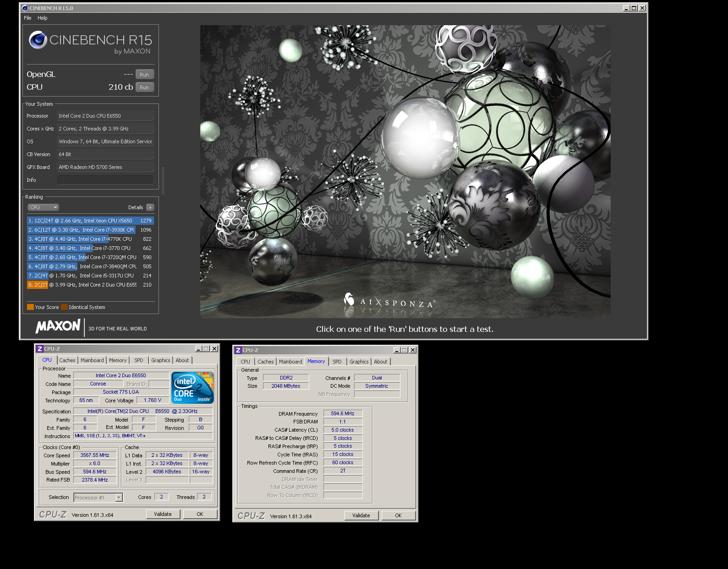Run the CPU benchmark
The width and height of the screenshot is (728, 569).
pos(144,87)
